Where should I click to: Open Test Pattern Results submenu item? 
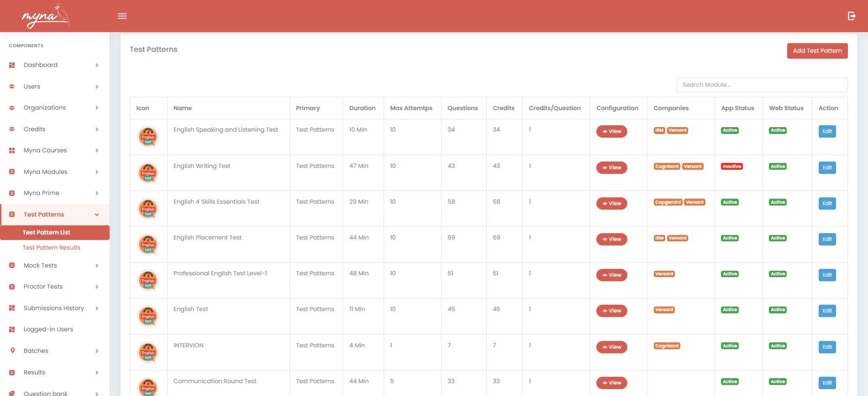click(52, 247)
